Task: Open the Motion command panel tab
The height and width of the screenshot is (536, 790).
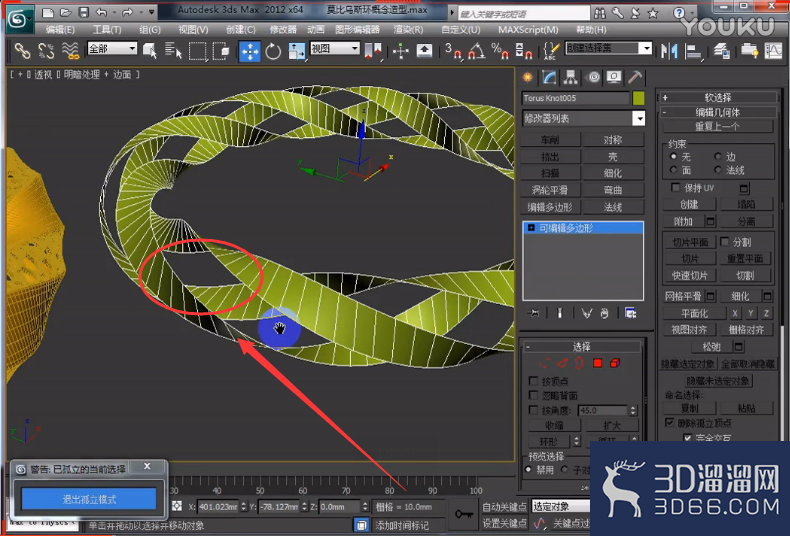Action: [x=594, y=77]
